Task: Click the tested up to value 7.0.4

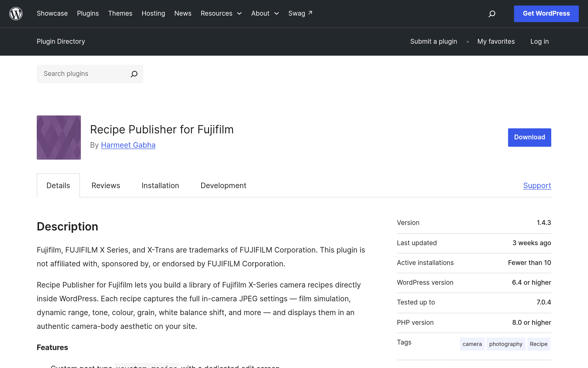Action: (544, 302)
